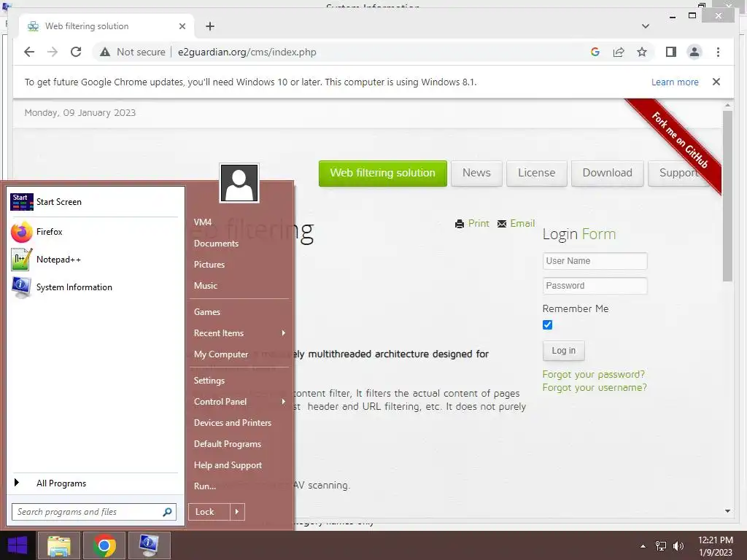Open Pictures in the Start menu

pyautogui.click(x=209, y=264)
